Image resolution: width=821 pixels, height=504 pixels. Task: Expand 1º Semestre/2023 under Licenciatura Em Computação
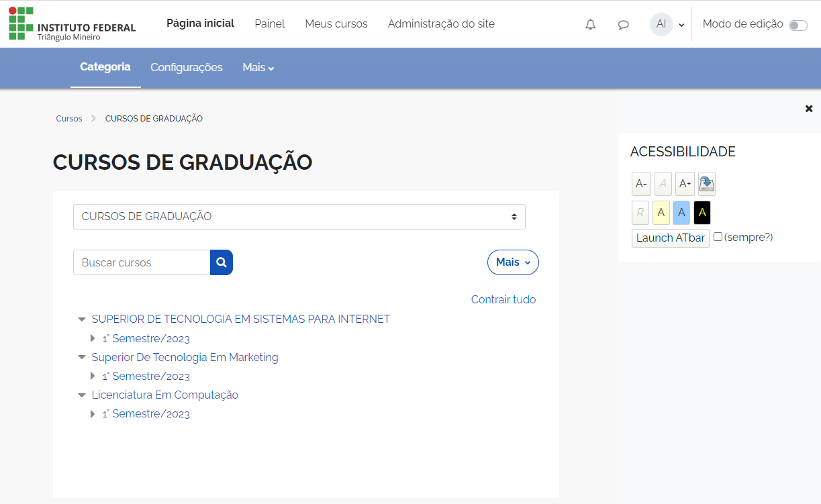click(93, 414)
